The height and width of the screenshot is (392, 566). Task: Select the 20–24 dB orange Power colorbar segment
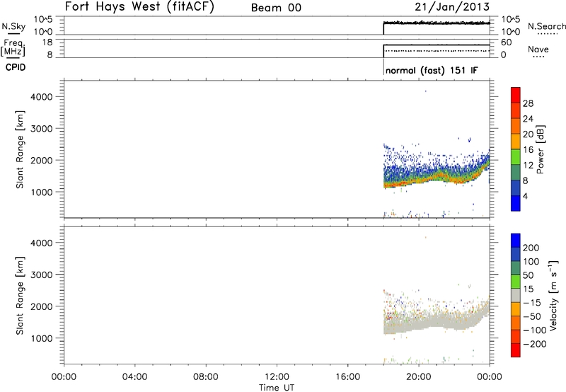516,126
